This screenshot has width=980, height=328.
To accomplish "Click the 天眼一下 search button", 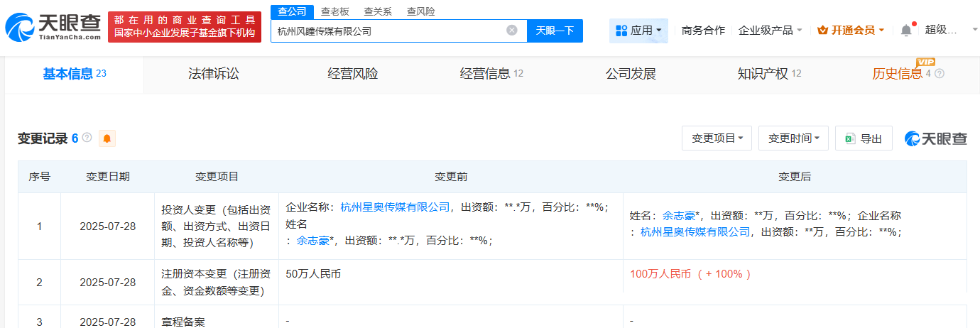I will tap(555, 31).
